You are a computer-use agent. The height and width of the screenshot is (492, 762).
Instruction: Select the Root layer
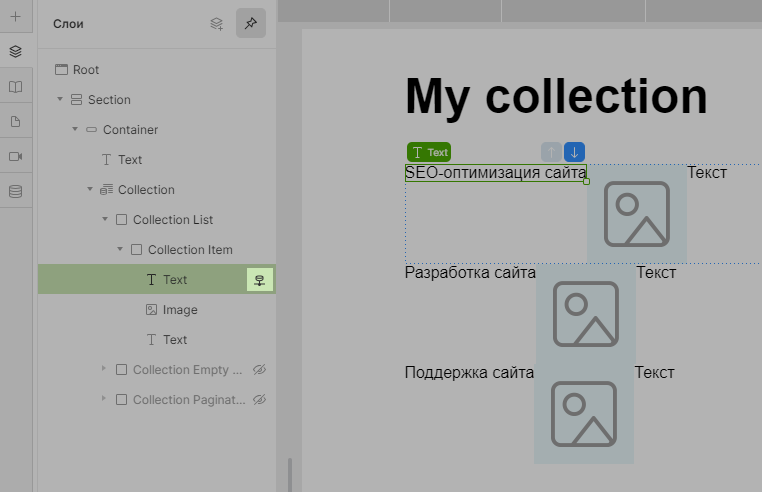[156, 70]
